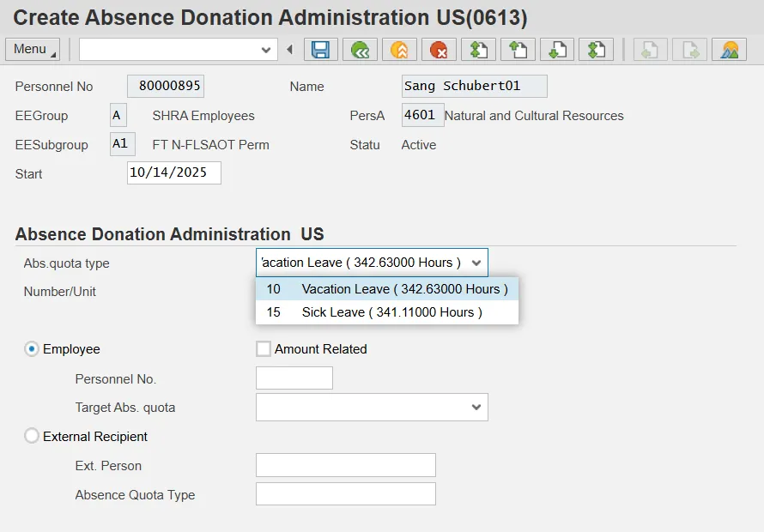The width and height of the screenshot is (764, 532).
Task: Go to the First page icon
Action: pos(478,50)
